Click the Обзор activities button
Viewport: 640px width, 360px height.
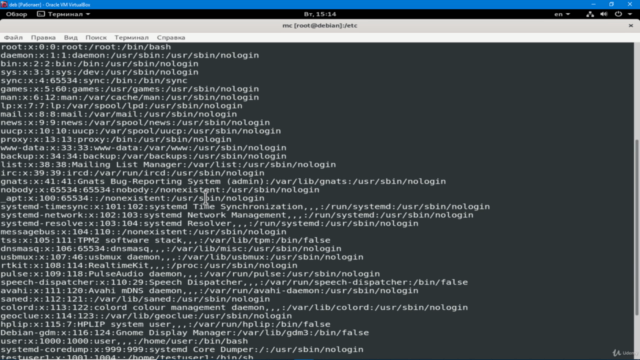click(16, 14)
